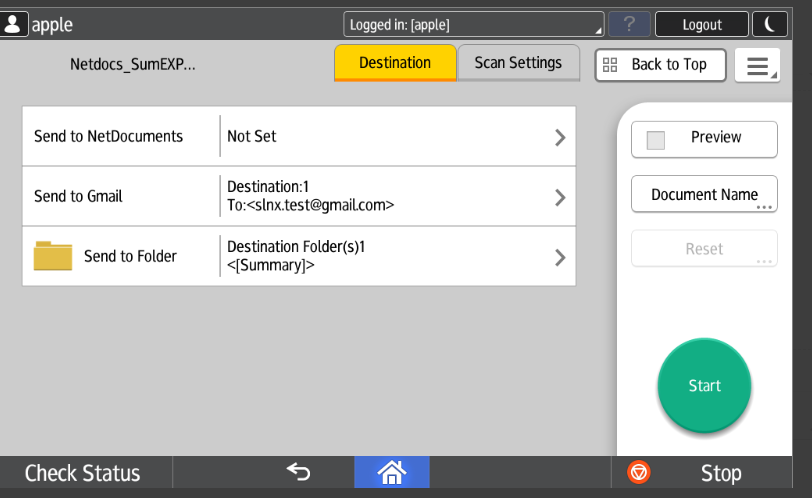Image resolution: width=812 pixels, height=498 pixels.
Task: Click the Logout button
Action: 702,24
